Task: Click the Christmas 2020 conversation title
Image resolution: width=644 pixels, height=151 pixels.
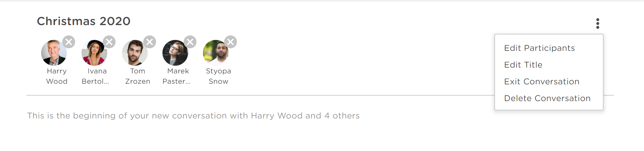Action: point(83,21)
